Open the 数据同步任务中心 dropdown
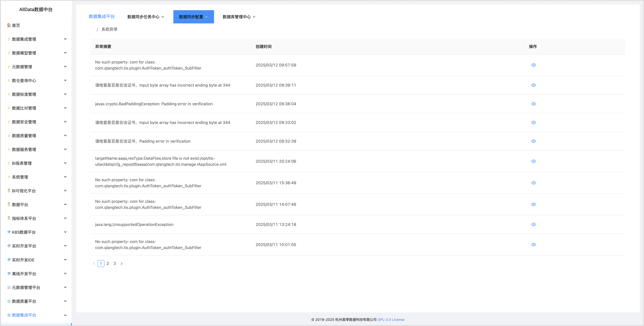This screenshot has height=326, width=644. 145,17
